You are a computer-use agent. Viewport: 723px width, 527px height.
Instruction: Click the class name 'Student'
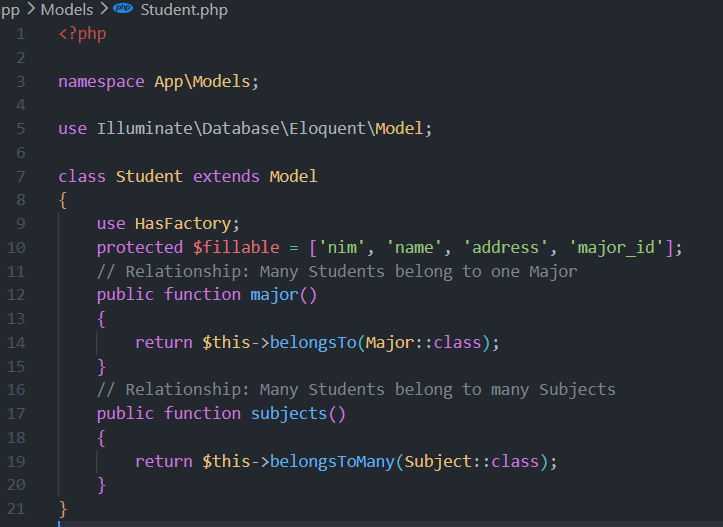point(149,176)
